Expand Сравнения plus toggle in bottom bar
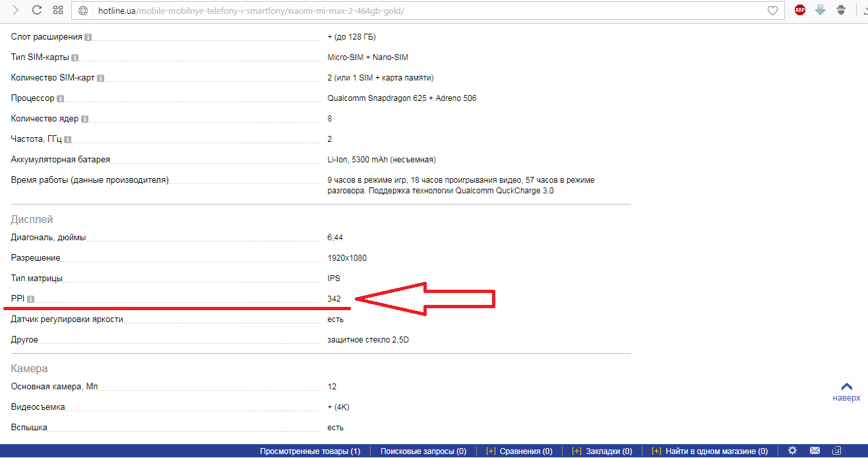This screenshot has height=458, width=868. 491,451
